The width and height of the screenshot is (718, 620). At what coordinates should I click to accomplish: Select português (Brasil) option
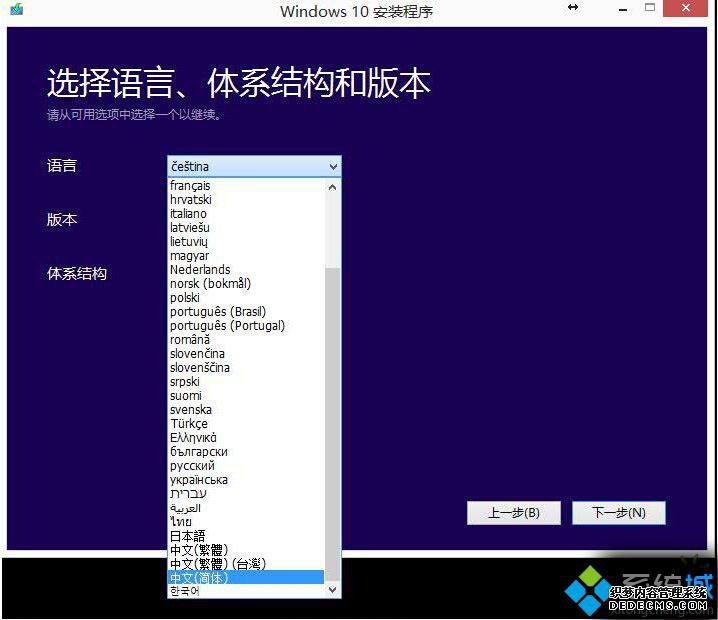pos(247,312)
